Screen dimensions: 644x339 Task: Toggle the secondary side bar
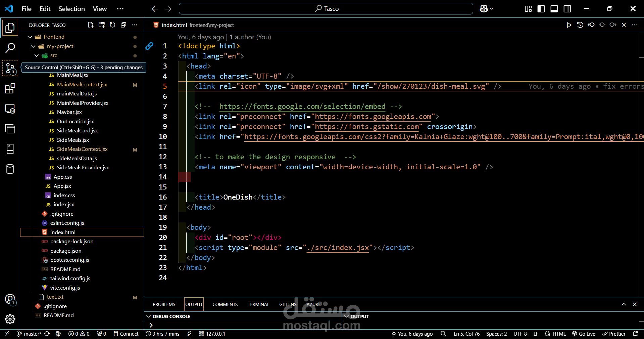coord(567,9)
